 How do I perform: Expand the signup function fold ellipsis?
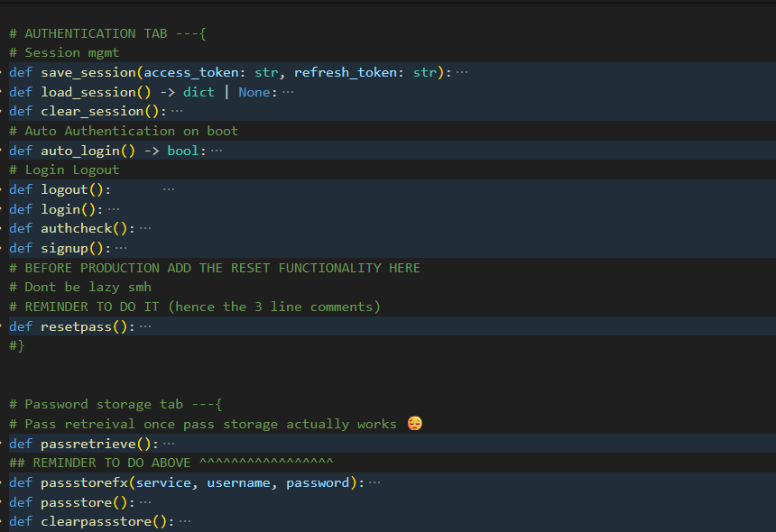point(121,248)
